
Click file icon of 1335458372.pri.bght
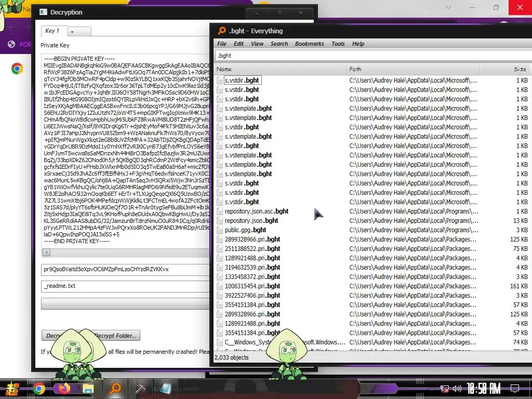coord(220,277)
